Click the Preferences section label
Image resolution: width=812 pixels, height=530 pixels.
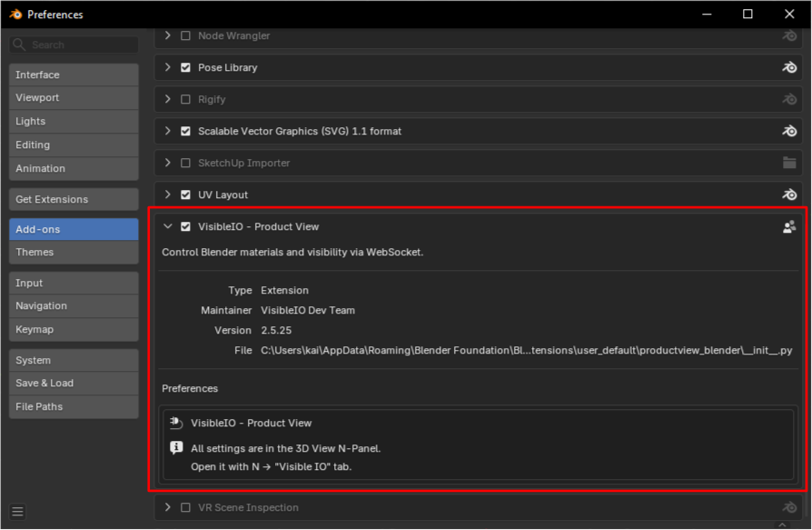click(190, 388)
